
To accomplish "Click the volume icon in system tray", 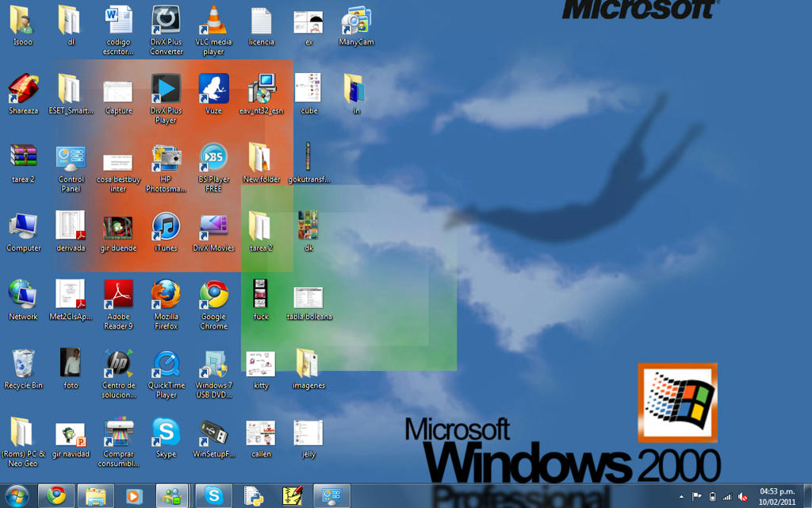I will (x=743, y=497).
